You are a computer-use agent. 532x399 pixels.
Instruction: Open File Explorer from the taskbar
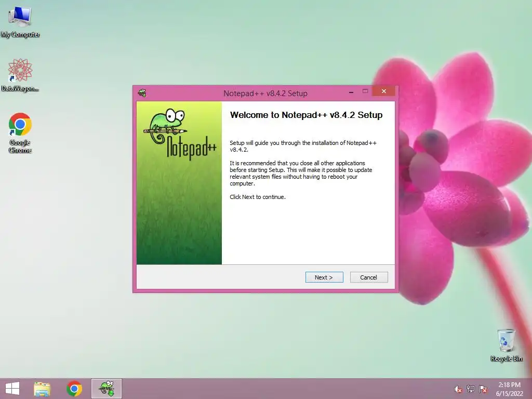(x=42, y=389)
